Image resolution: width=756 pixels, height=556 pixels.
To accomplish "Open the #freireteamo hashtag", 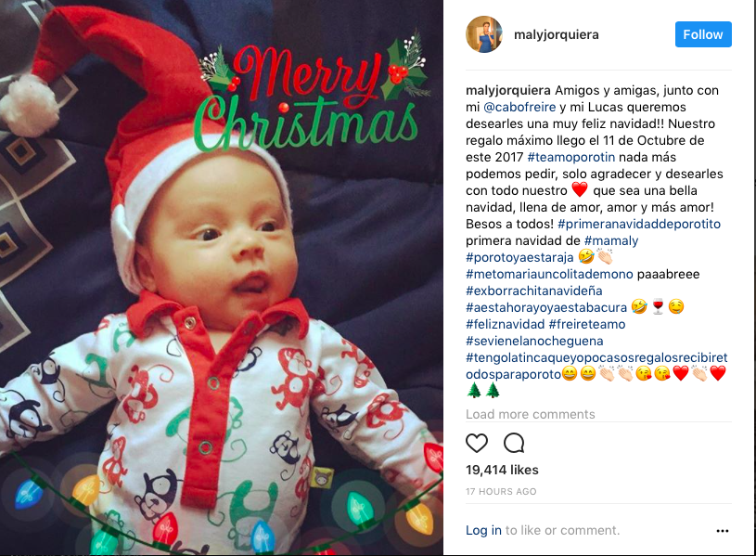I will click(x=587, y=324).
